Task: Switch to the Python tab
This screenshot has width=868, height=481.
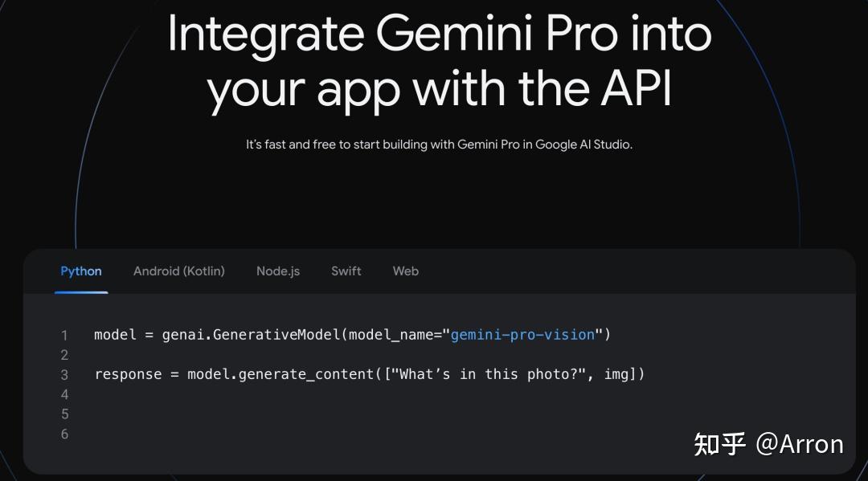Action: (80, 271)
